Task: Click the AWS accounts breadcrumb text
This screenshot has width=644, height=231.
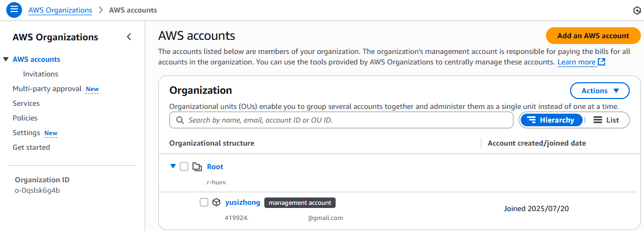Action: click(133, 10)
